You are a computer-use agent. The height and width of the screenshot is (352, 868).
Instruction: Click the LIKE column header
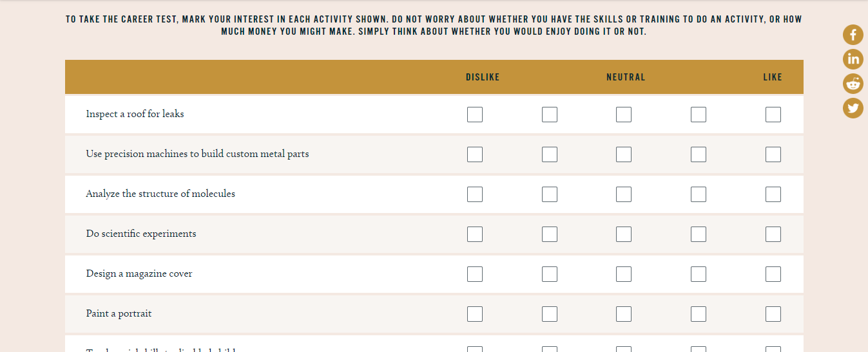pyautogui.click(x=772, y=77)
